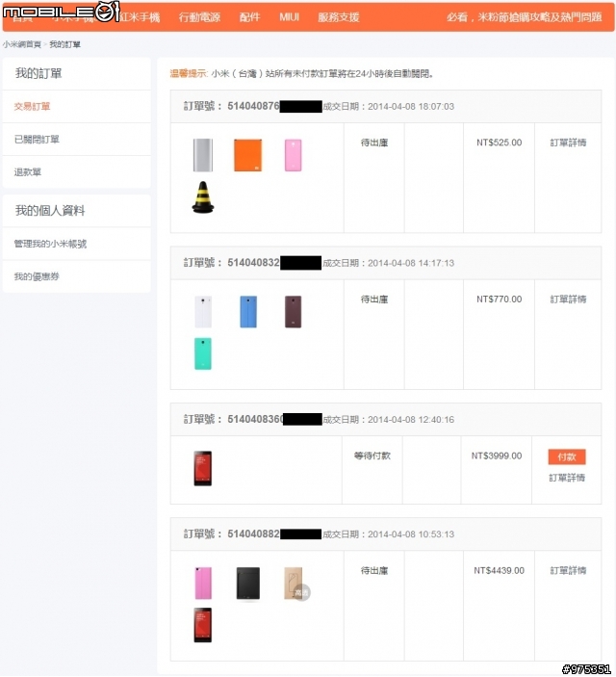
Task: Open the blue back cover thumbnail
Action: point(248,312)
